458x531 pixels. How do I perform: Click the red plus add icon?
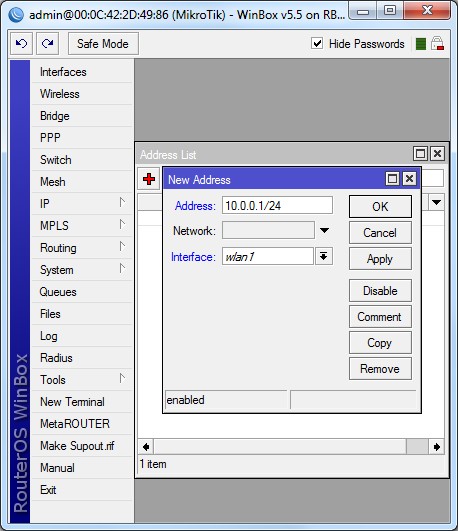pyautogui.click(x=149, y=179)
